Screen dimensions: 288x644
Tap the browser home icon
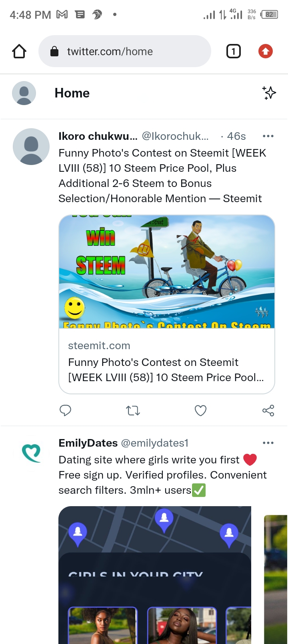[x=19, y=52]
